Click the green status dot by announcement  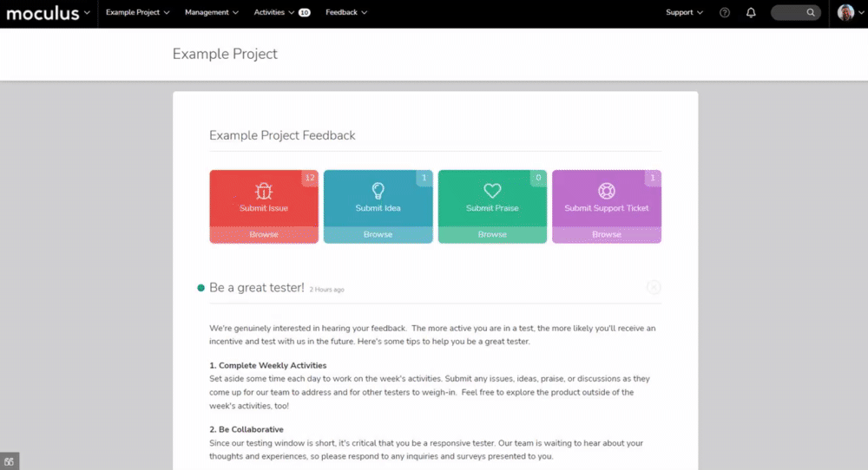201,288
